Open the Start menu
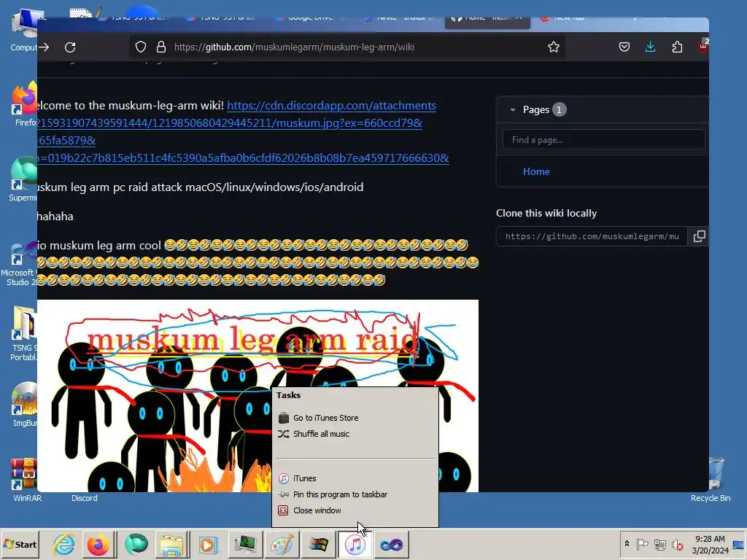 [20, 544]
